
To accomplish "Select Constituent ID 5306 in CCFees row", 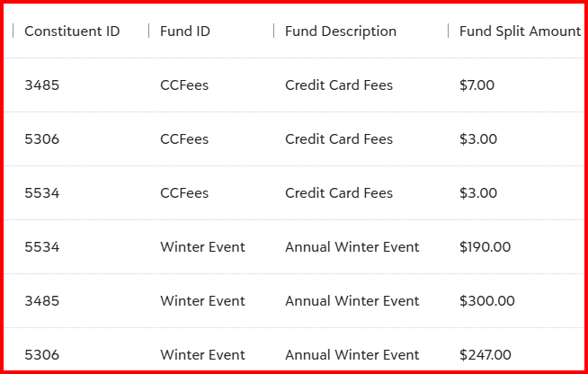I will [x=42, y=139].
